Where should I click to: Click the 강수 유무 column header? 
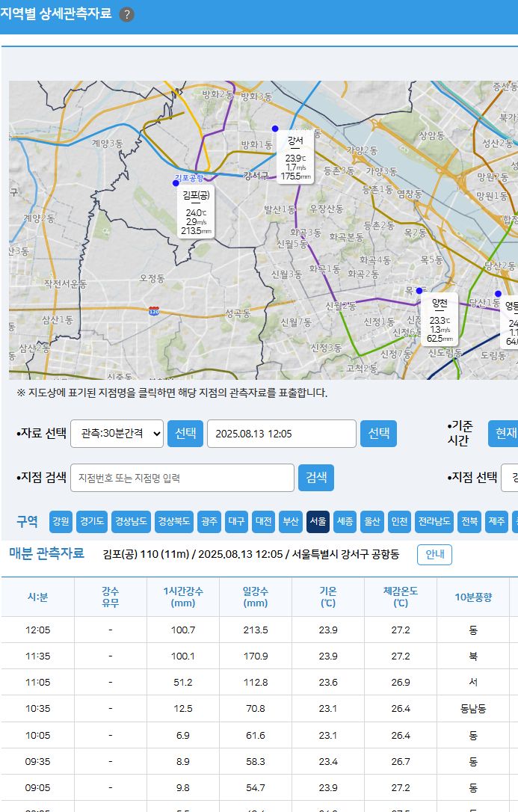tap(110, 597)
